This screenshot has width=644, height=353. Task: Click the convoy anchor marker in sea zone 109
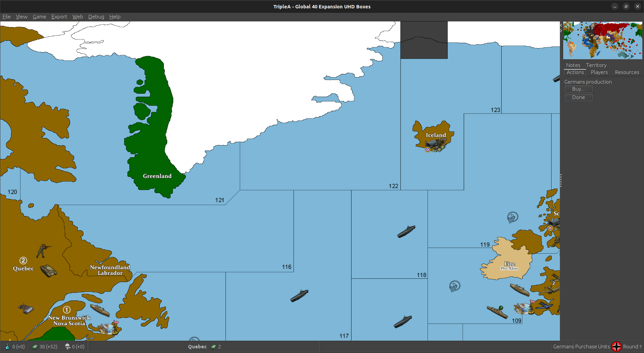point(454,286)
